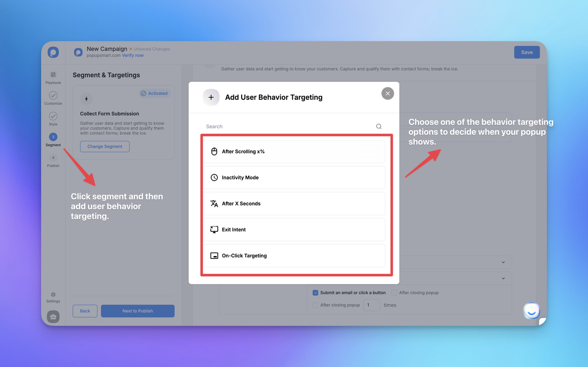588x367 pixels.
Task: Click the search magnifier in the modal
Action: [x=379, y=126]
